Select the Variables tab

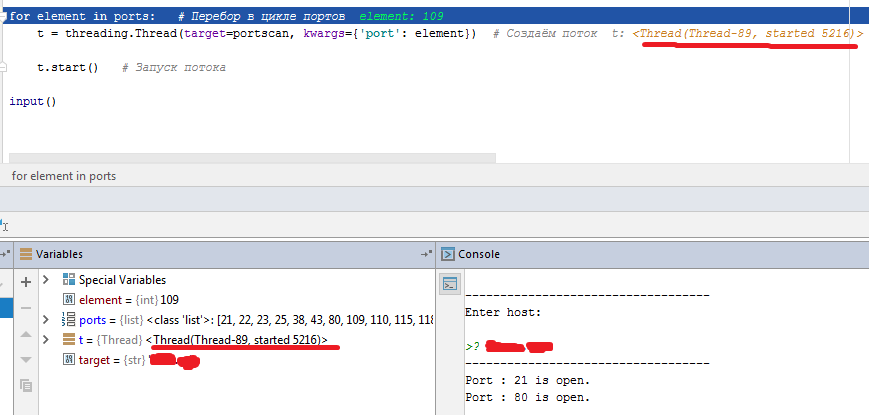[60, 255]
